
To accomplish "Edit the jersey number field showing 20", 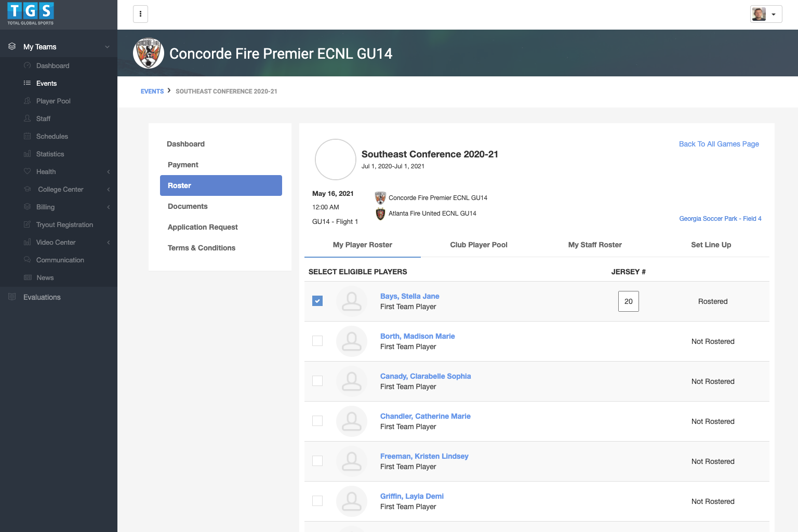I will (628, 301).
